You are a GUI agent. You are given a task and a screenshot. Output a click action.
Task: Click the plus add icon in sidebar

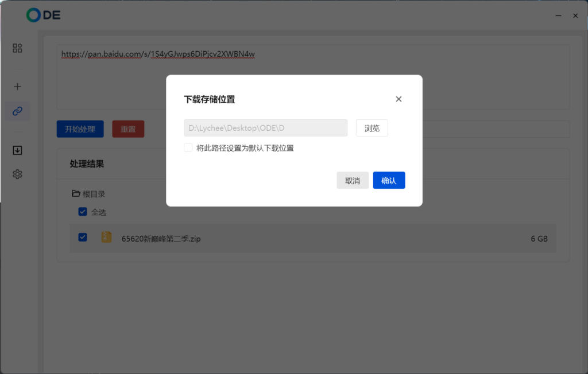(x=17, y=87)
